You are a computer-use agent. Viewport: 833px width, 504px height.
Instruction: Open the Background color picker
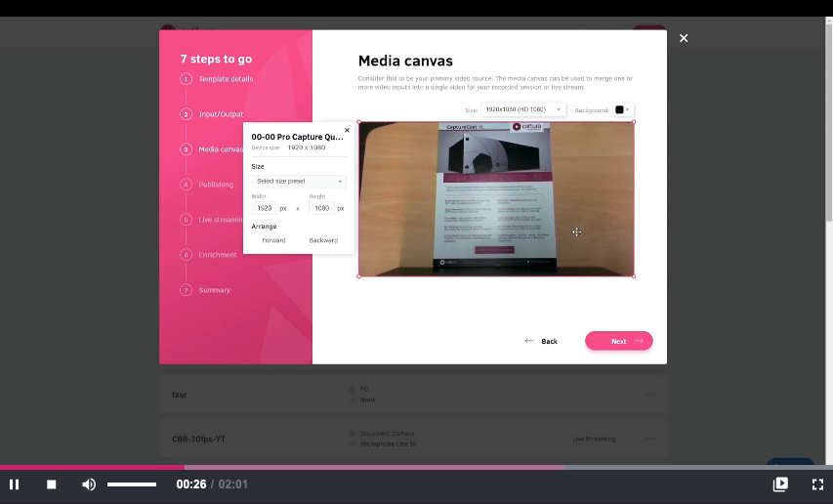[x=623, y=110]
